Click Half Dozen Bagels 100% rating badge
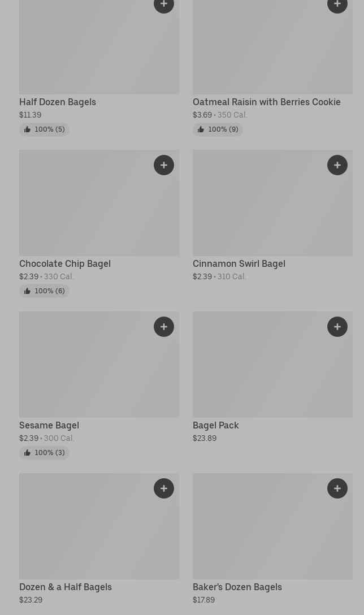The height and width of the screenshot is (615, 364). tap(44, 129)
